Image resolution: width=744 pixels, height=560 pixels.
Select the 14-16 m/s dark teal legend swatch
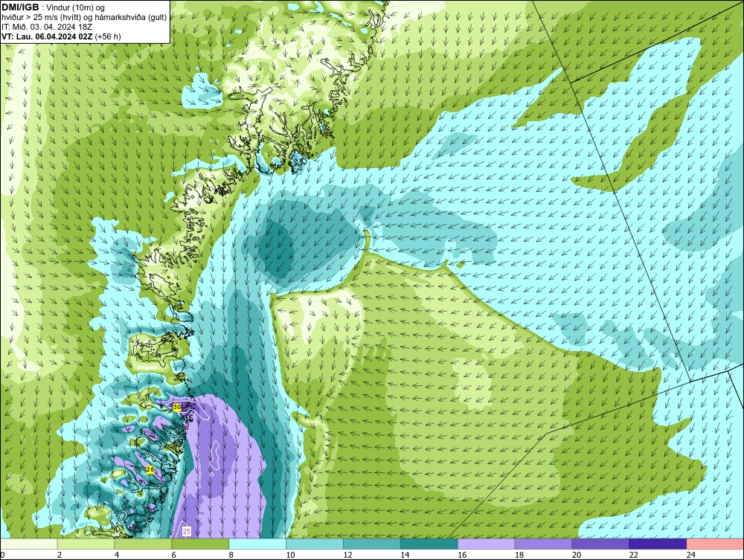click(x=429, y=544)
